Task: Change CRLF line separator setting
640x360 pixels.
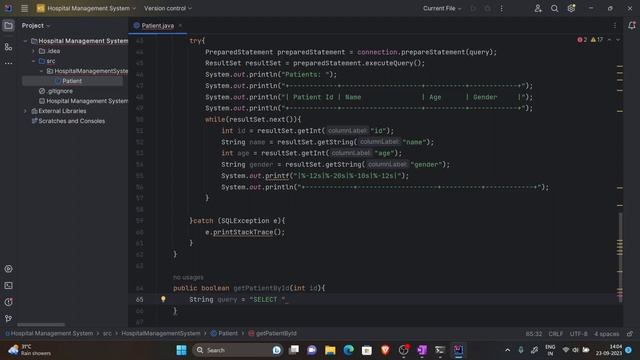Action: point(556,334)
